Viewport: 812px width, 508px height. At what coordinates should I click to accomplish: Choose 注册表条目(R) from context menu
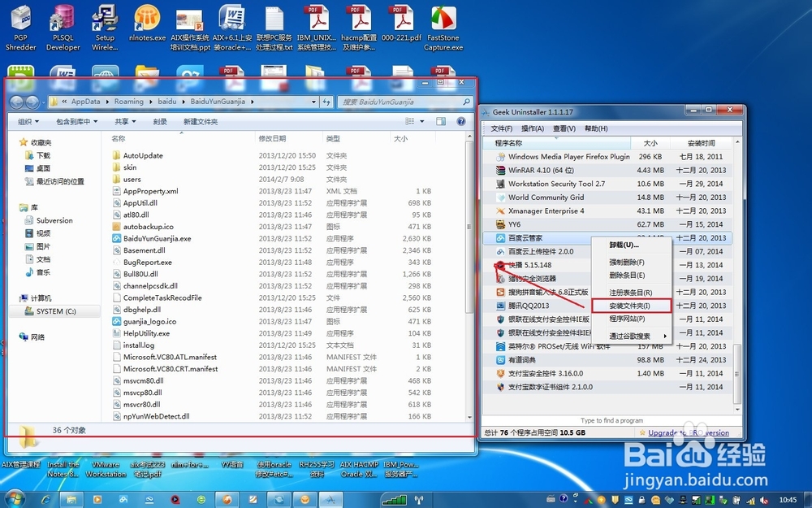coord(631,293)
